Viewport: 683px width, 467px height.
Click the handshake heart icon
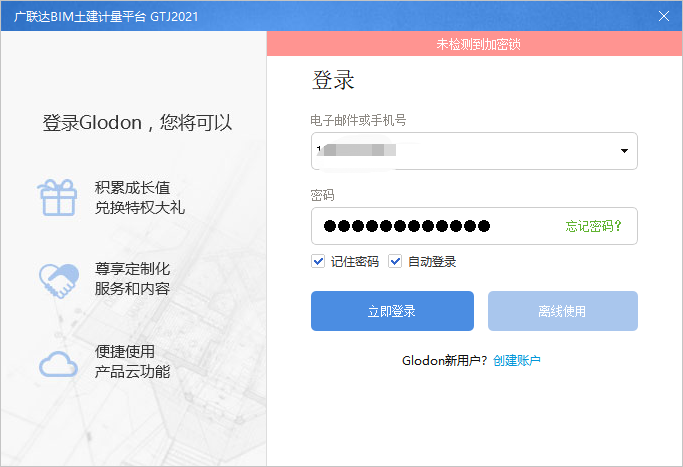tap(59, 281)
